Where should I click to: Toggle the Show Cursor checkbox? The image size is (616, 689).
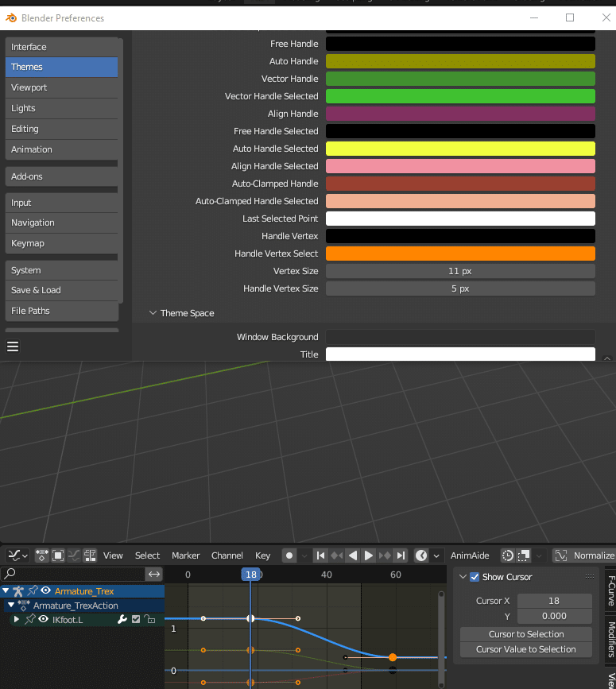tap(475, 577)
